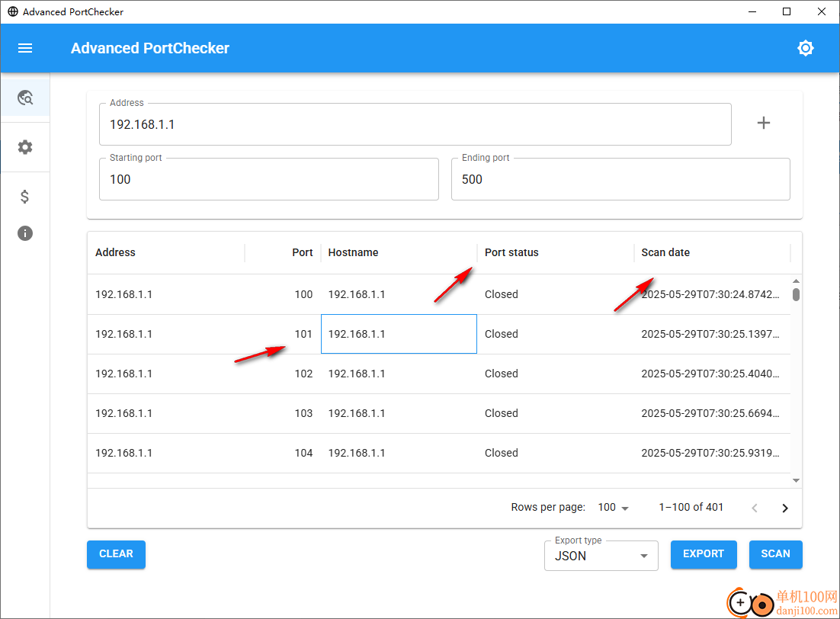Open the info about page icon
The height and width of the screenshot is (619, 840).
pos(25,233)
